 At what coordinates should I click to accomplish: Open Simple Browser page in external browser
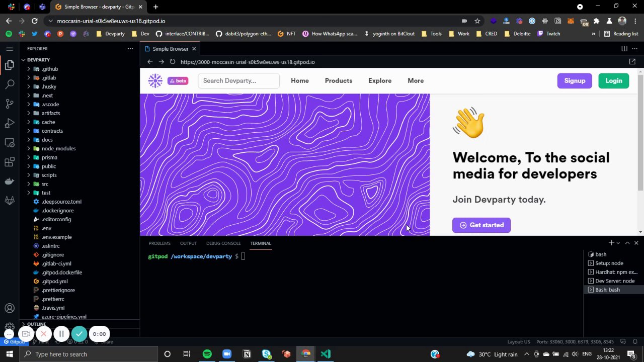632,62
